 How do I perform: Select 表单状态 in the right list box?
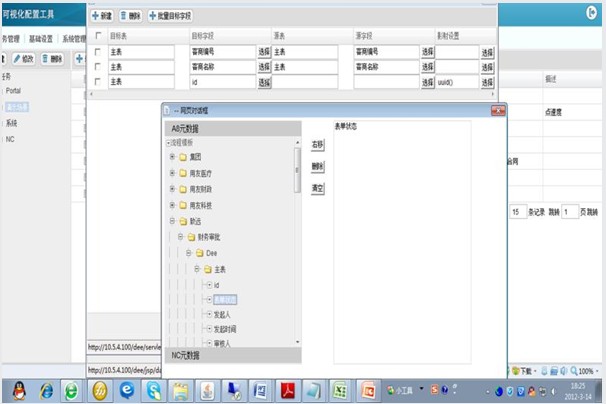pos(346,126)
